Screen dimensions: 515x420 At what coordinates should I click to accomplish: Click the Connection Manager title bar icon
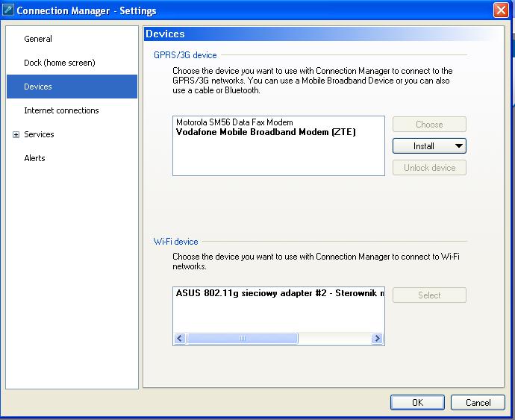(x=8, y=10)
